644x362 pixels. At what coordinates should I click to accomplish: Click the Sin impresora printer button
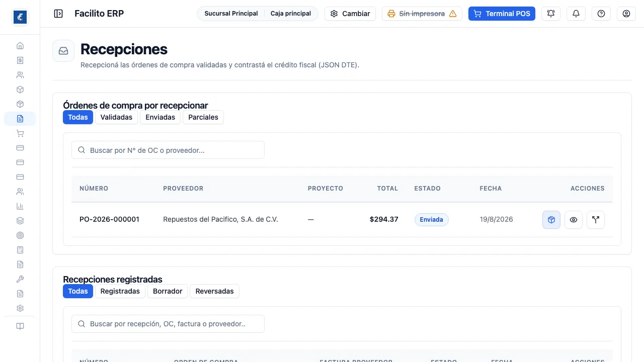pos(422,14)
